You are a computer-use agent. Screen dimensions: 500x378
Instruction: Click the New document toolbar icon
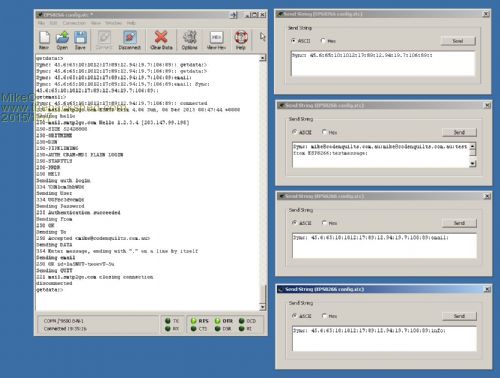tap(44, 40)
